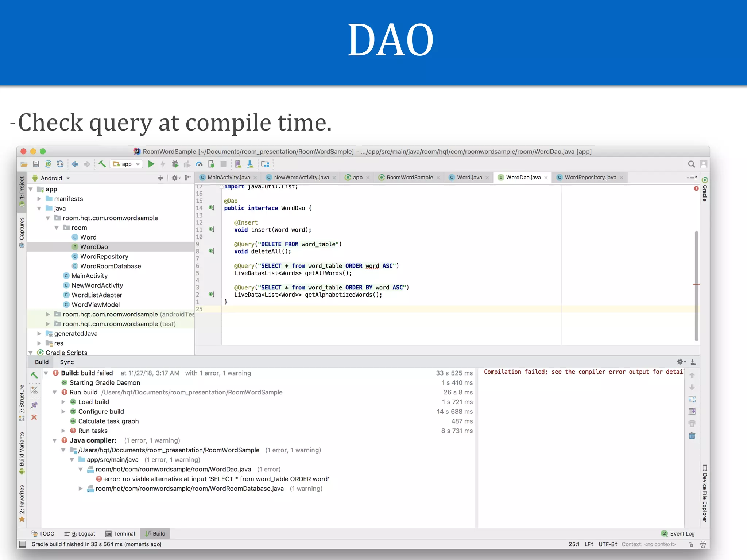Close the WordDao.java editor tab

[546, 178]
